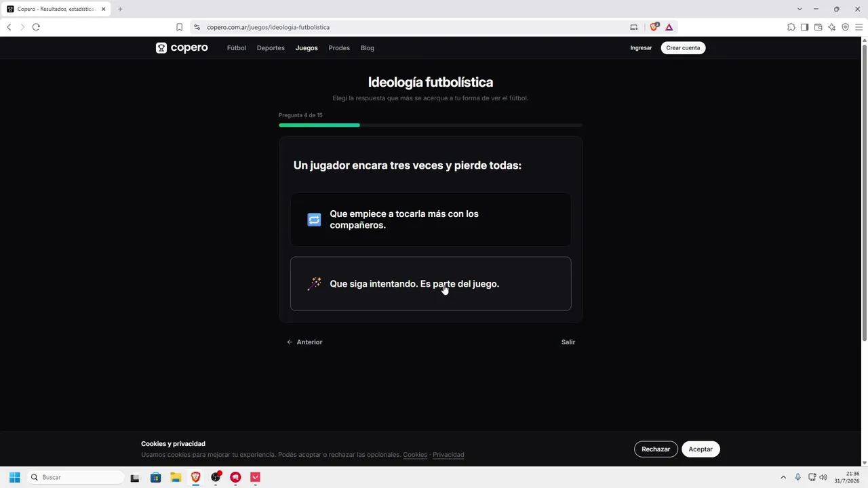Viewport: 868px width, 488px height.
Task: Open the Valorant taskbar icon
Action: click(x=255, y=477)
